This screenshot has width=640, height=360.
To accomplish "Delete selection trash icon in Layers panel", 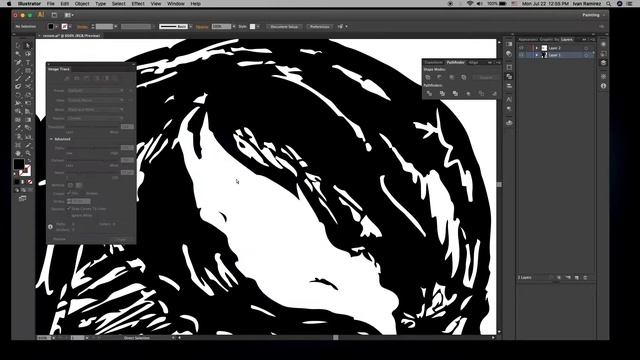I will [585, 278].
